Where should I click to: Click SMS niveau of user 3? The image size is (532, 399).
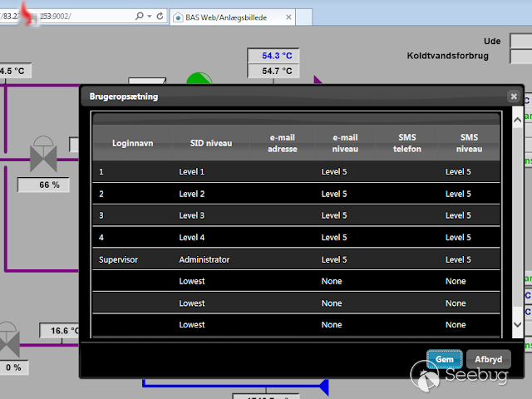coord(458,215)
